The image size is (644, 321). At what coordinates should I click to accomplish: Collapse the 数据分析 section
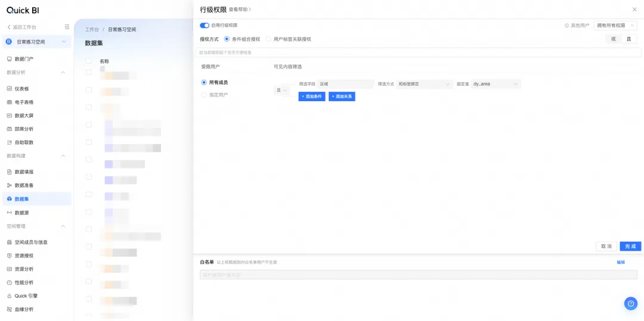point(63,73)
